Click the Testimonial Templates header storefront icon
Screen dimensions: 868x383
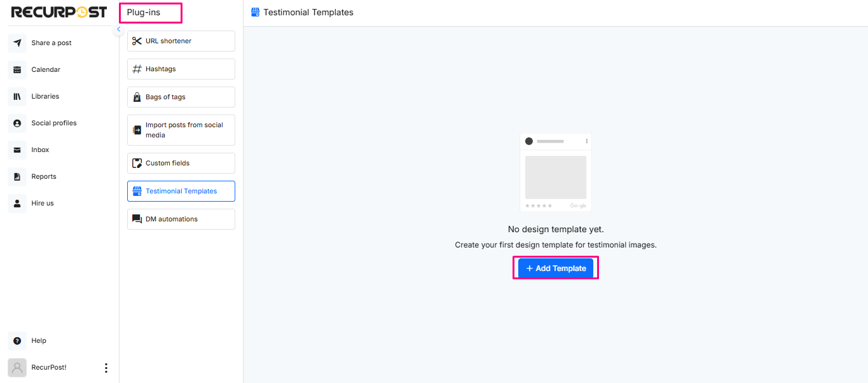coord(255,12)
